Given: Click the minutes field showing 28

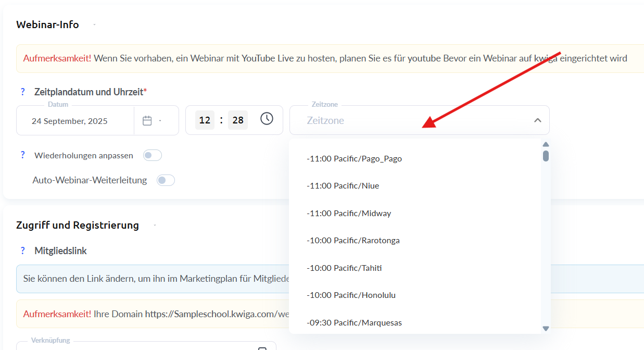Looking at the screenshot, I should [x=238, y=120].
